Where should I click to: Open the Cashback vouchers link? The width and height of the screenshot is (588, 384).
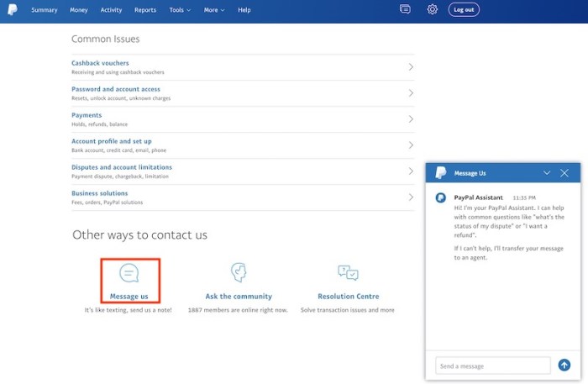(100, 63)
